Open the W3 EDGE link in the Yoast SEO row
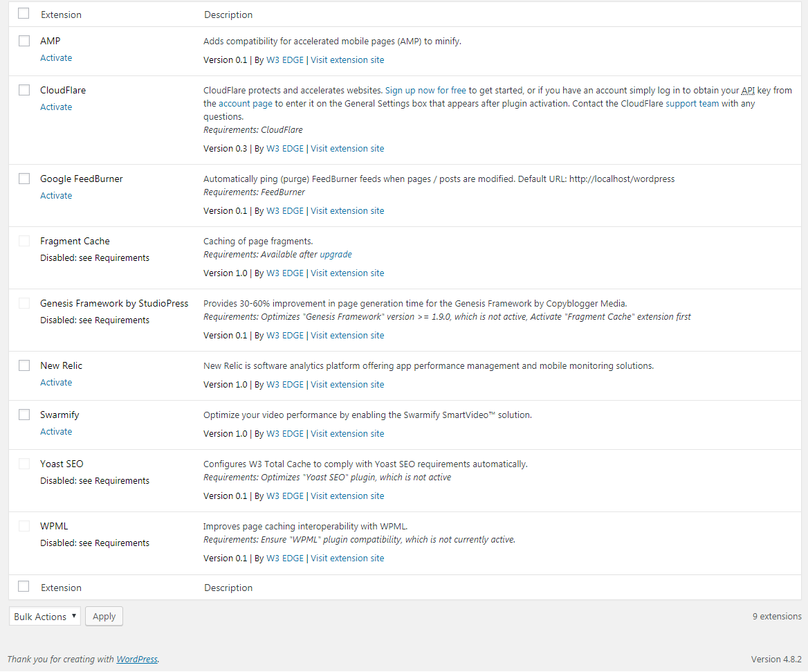The width and height of the screenshot is (808, 672). tap(285, 496)
